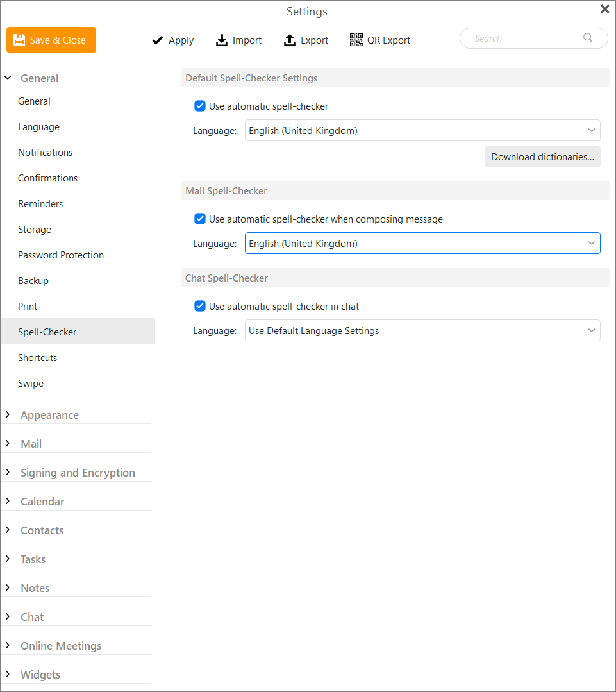Image resolution: width=616 pixels, height=692 pixels.
Task: Open the default spell-checker Language dropdown
Action: [x=422, y=131]
